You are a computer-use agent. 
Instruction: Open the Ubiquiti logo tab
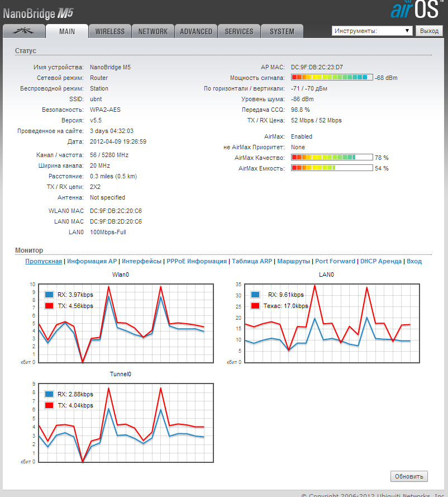coord(23,31)
